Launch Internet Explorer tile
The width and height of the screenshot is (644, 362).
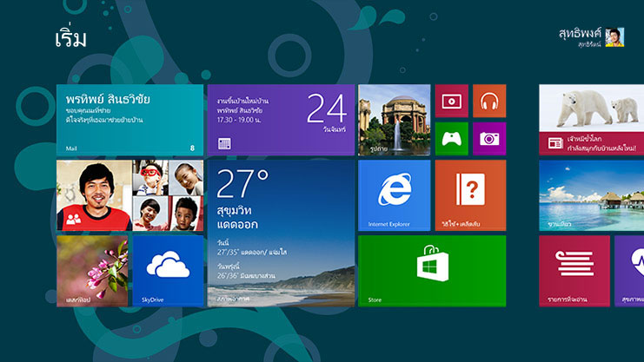tap(394, 194)
